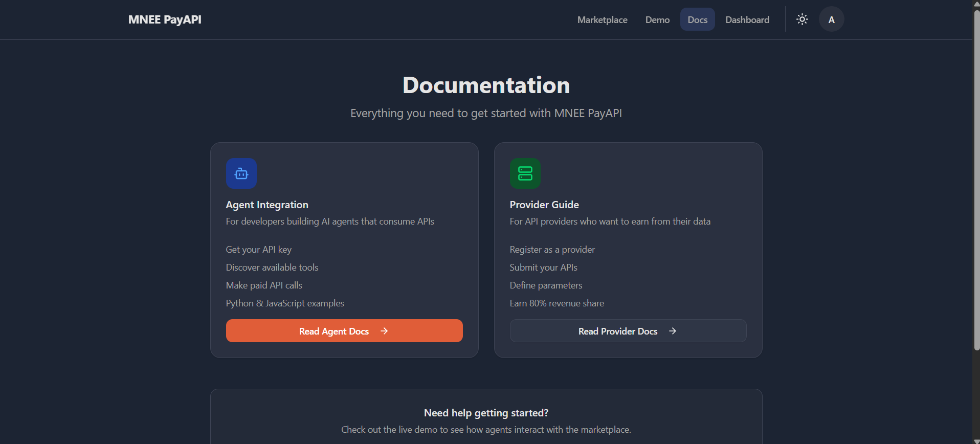Click 'Get your API key' text
Screen dimensions: 980x444
pos(259,250)
